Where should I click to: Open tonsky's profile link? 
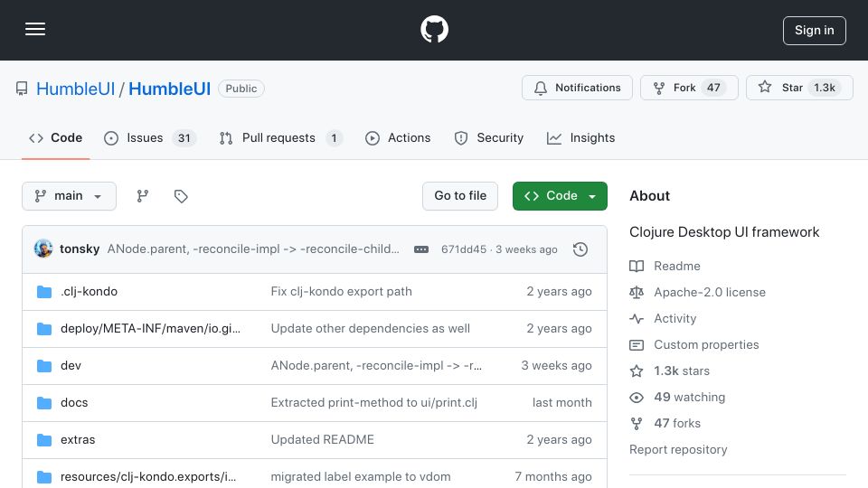(80, 249)
